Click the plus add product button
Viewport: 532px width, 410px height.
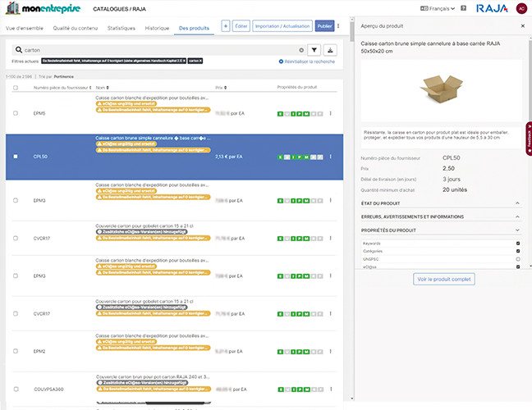coord(226,26)
